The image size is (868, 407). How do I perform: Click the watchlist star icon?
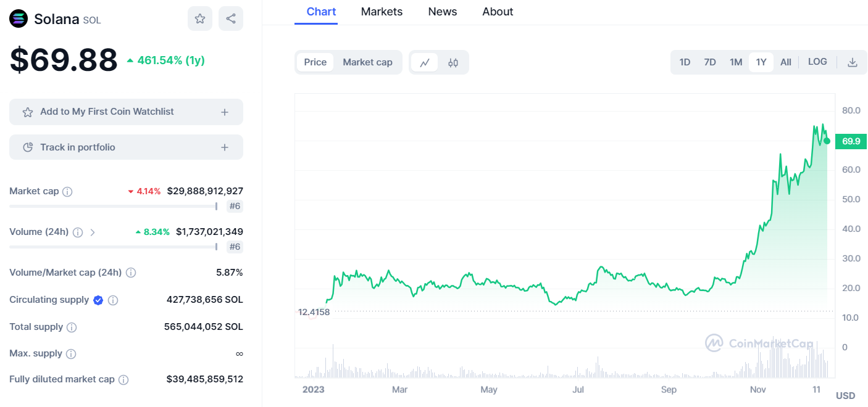point(28,112)
